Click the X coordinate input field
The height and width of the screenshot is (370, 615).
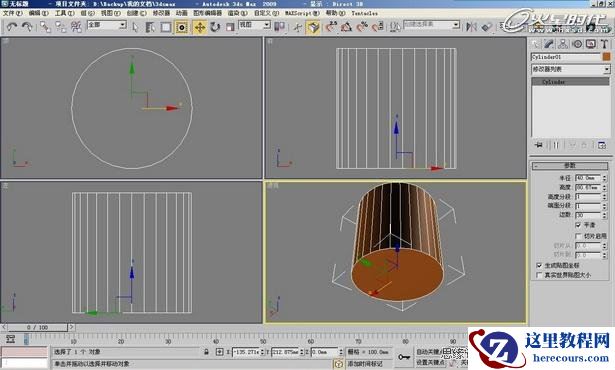coord(246,352)
